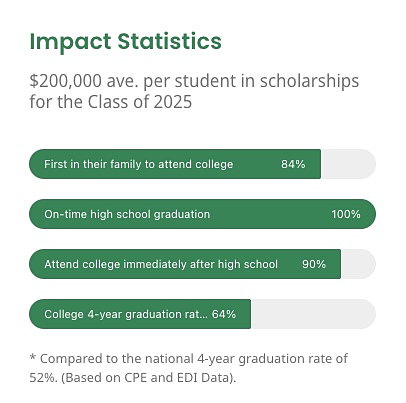Screen dimensions: 406x403
Task: Click the gray remainder of the 64% bar
Action: (x=313, y=314)
